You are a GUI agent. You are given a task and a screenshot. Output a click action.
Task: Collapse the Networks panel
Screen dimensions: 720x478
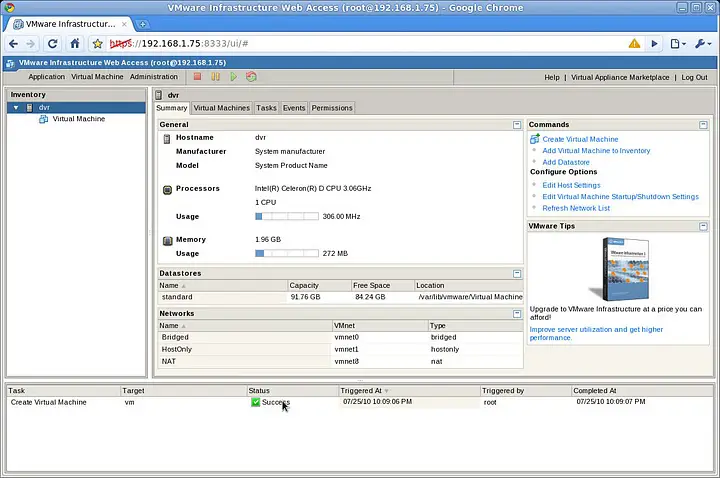(517, 314)
